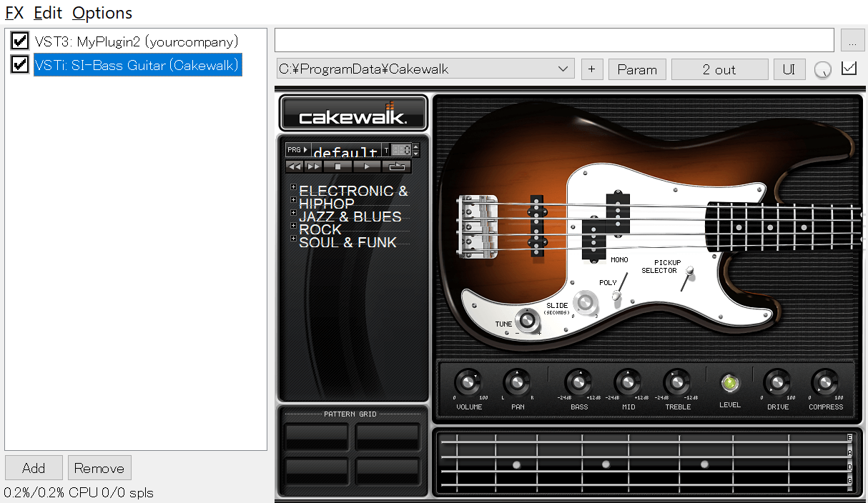Click the DRIVE knob
This screenshot has width=868, height=503.
[x=777, y=382]
